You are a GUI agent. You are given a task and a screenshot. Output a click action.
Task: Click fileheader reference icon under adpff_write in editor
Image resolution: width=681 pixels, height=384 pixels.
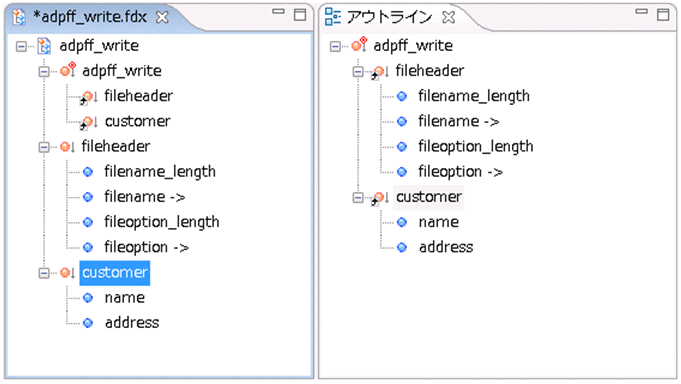pos(89,97)
